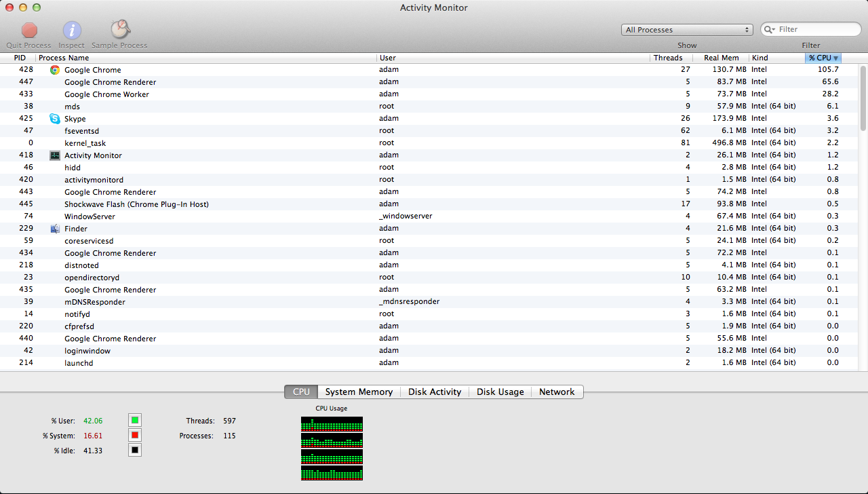
Task: Sort by the PID column header
Action: (20, 58)
